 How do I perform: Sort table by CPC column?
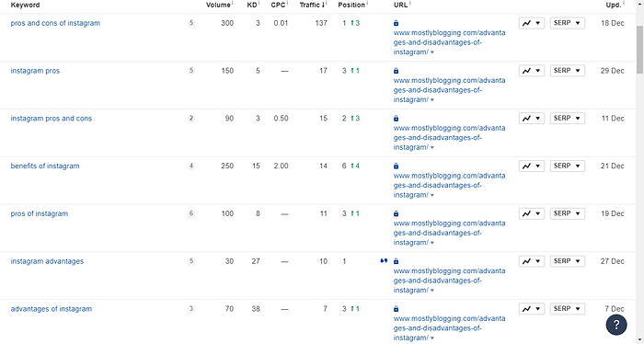(x=278, y=5)
